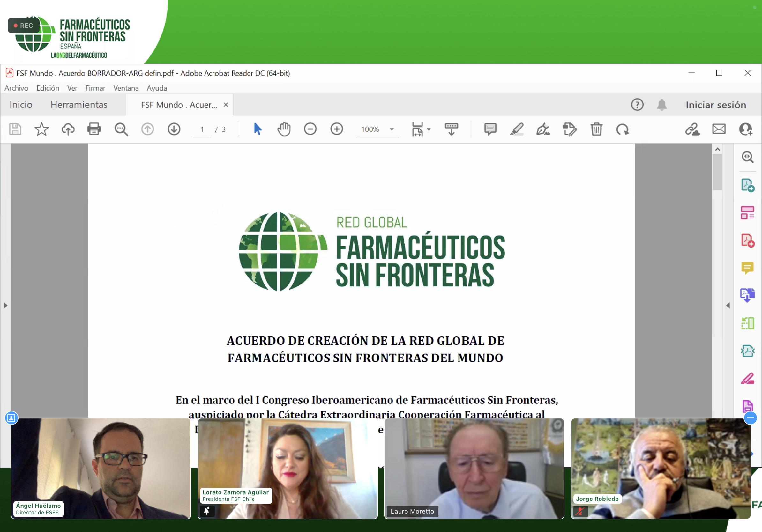Click the 100% zoom value field

[370, 129]
